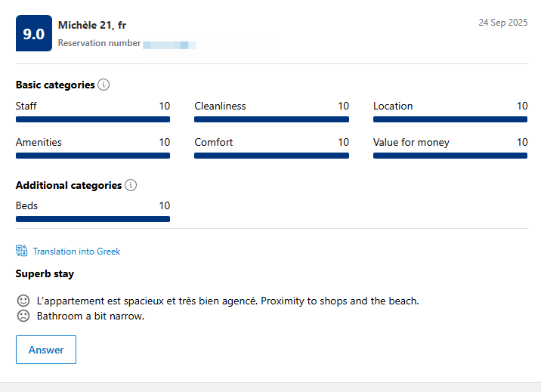This screenshot has width=541, height=392.
Task: Click the Value for money score 10
Action: coord(522,142)
